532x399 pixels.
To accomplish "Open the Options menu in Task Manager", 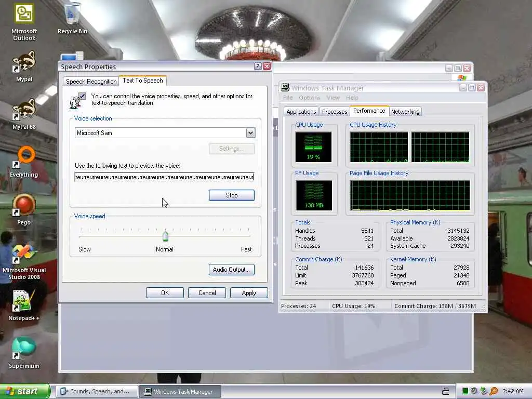I will click(310, 98).
